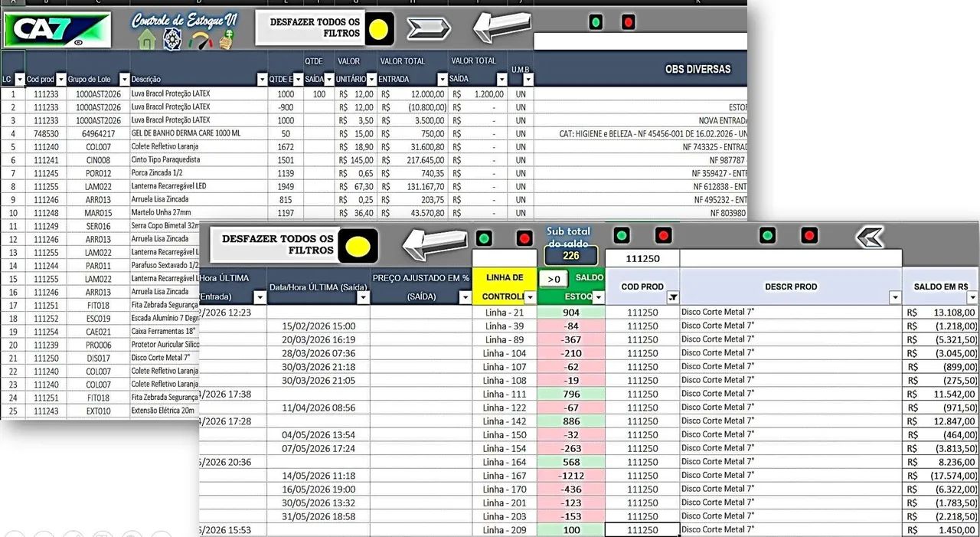Click the right-pointing arrow in the back sheet header
The image size is (980, 537).
coord(428,29)
